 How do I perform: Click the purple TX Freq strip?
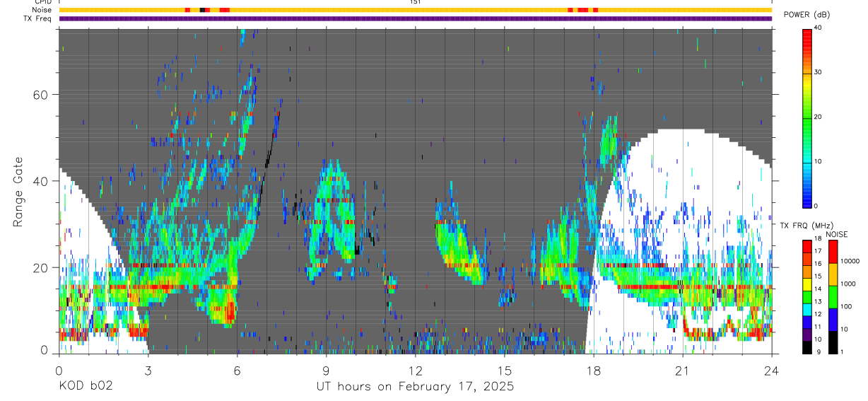click(x=415, y=18)
